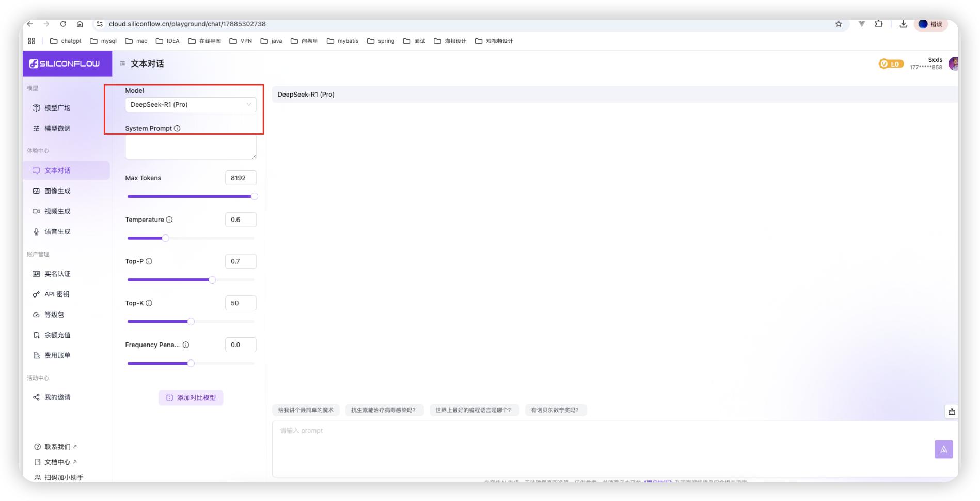Viewport: 980px width, 501px height.
Task: Show info tooltip for Temperature
Action: click(169, 220)
